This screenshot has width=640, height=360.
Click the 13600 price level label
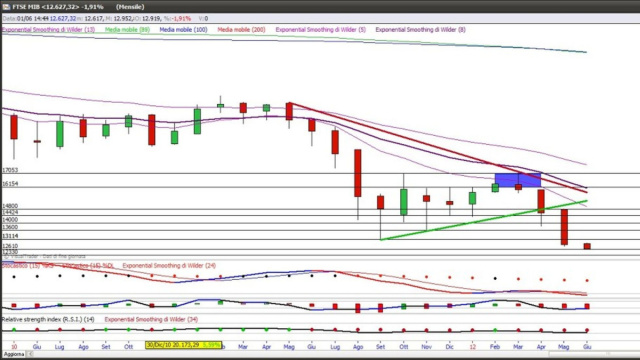(x=10, y=227)
